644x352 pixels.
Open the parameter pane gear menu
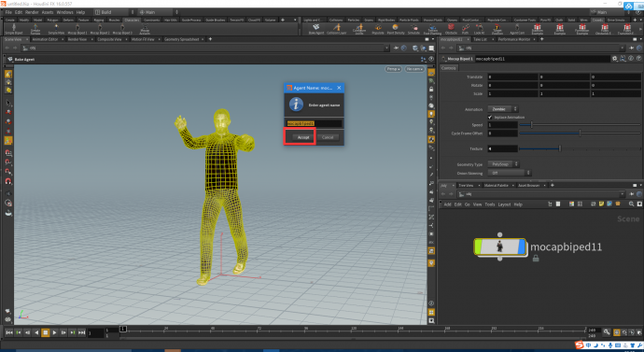(615, 59)
